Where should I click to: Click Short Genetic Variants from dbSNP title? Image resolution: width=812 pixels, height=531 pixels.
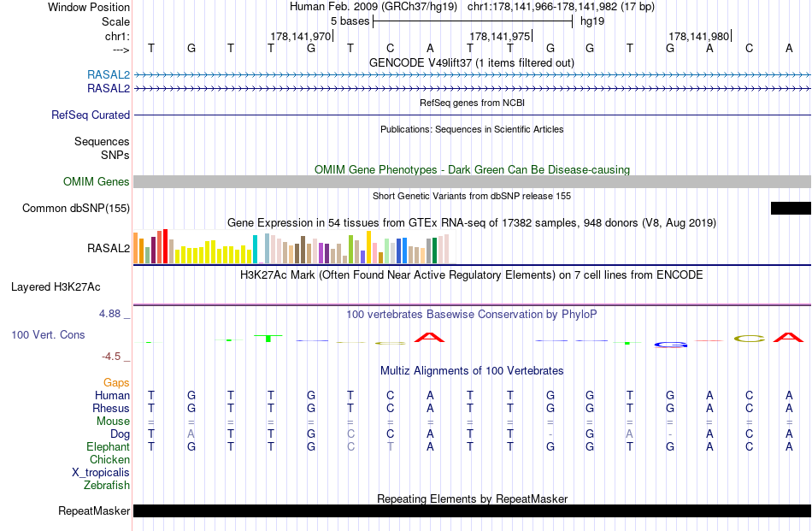point(472,196)
